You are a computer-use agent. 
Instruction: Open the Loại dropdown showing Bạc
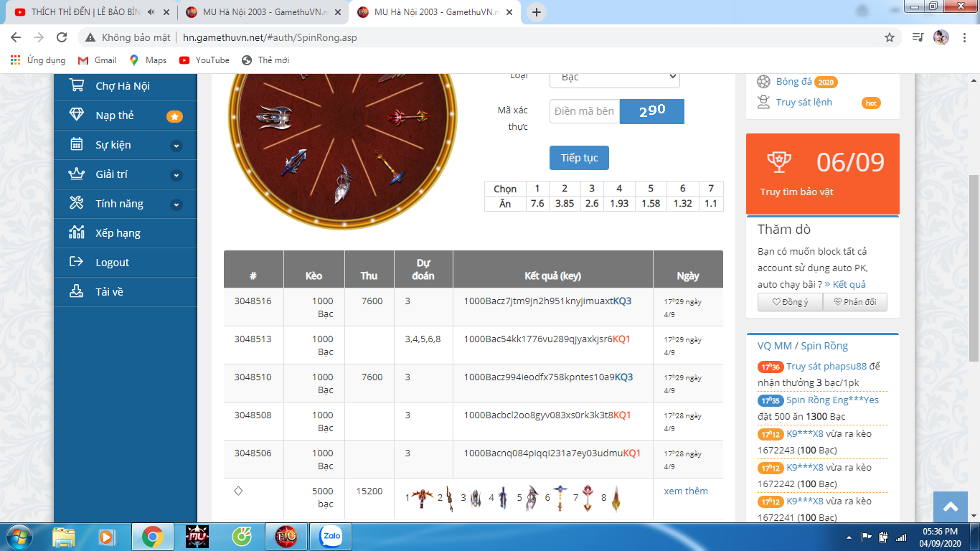[x=614, y=77]
